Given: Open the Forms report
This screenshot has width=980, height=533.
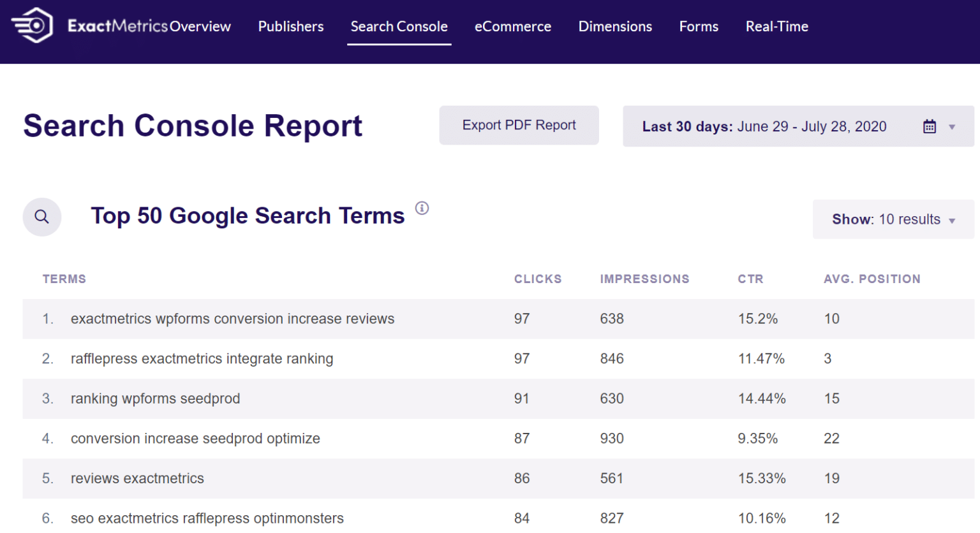Looking at the screenshot, I should pos(698,27).
